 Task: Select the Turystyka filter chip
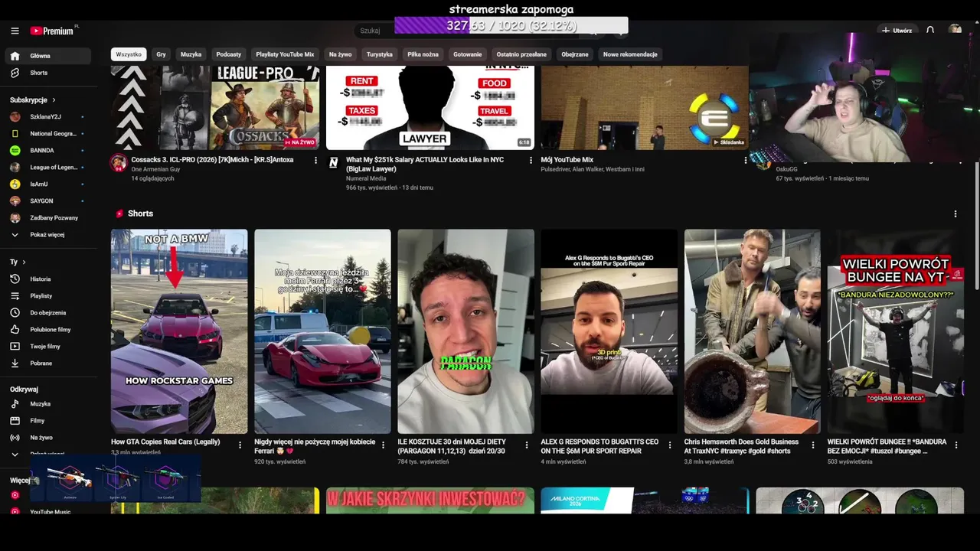tap(379, 54)
